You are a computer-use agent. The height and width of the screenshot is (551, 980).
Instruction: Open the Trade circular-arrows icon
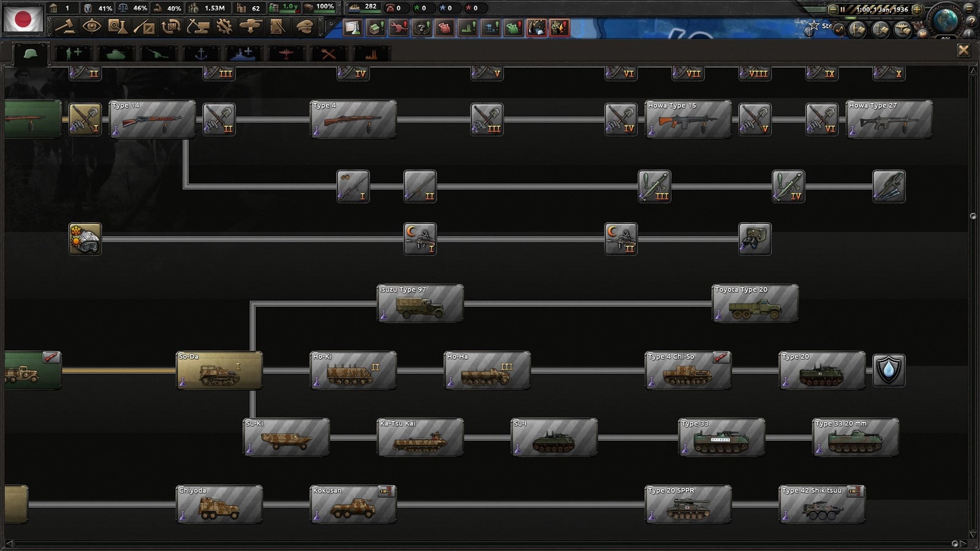click(172, 27)
